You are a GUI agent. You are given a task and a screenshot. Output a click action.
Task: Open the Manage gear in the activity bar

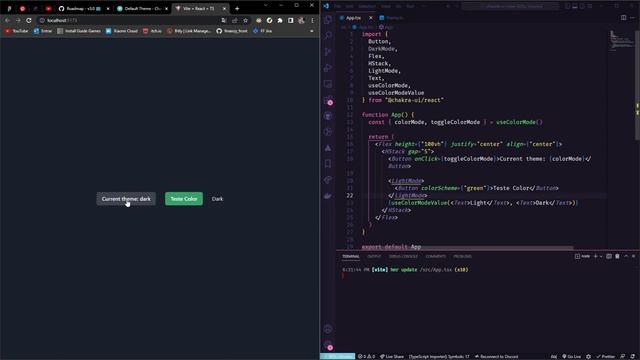click(328, 345)
